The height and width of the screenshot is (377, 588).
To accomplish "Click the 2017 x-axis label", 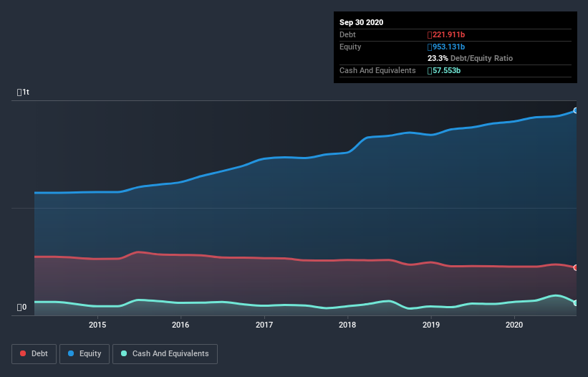I will pyautogui.click(x=264, y=325).
